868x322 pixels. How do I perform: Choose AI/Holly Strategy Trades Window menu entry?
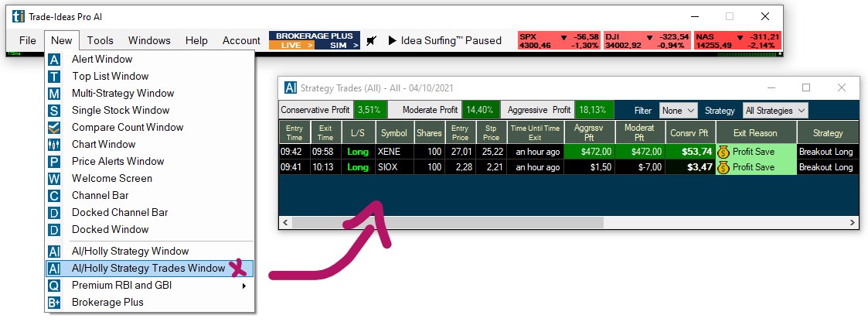tap(148, 269)
